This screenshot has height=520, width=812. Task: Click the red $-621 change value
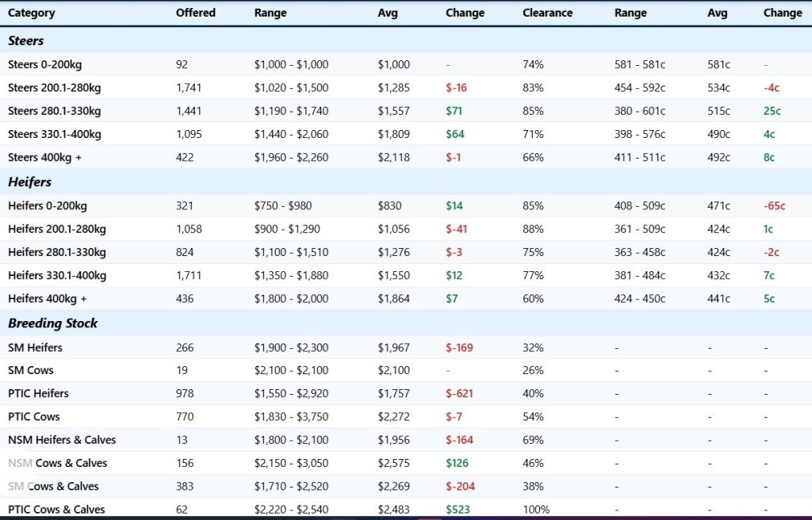pos(459,393)
